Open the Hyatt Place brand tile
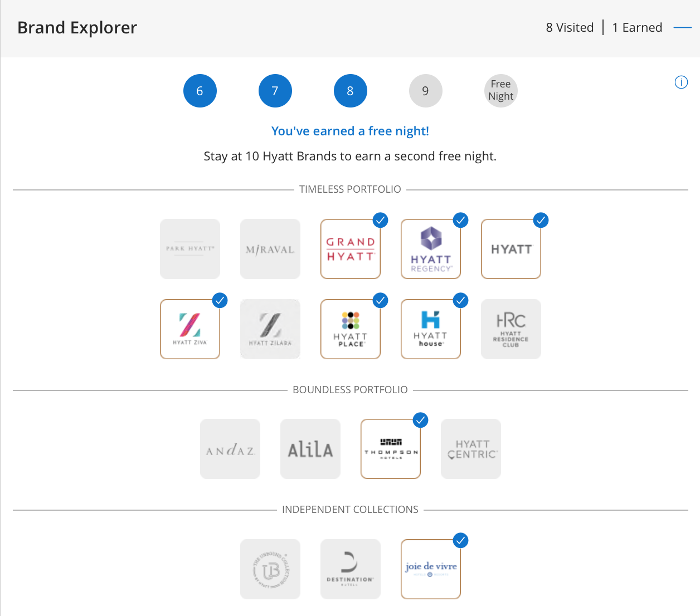This screenshot has width=700, height=616. pos(351,329)
